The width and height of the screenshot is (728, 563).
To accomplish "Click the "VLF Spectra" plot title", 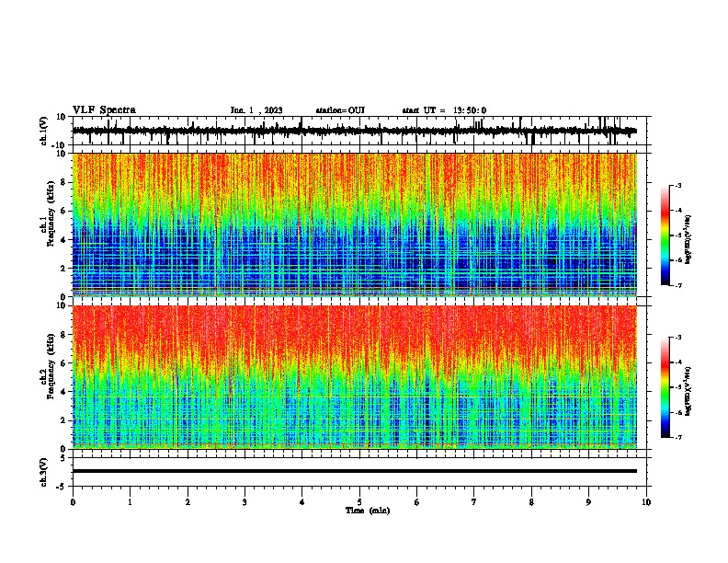I will point(104,110).
